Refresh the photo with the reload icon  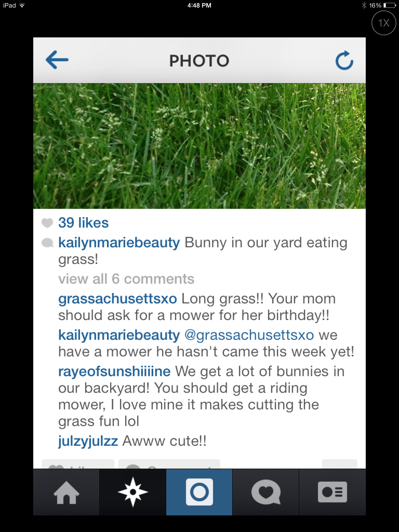pos(344,61)
